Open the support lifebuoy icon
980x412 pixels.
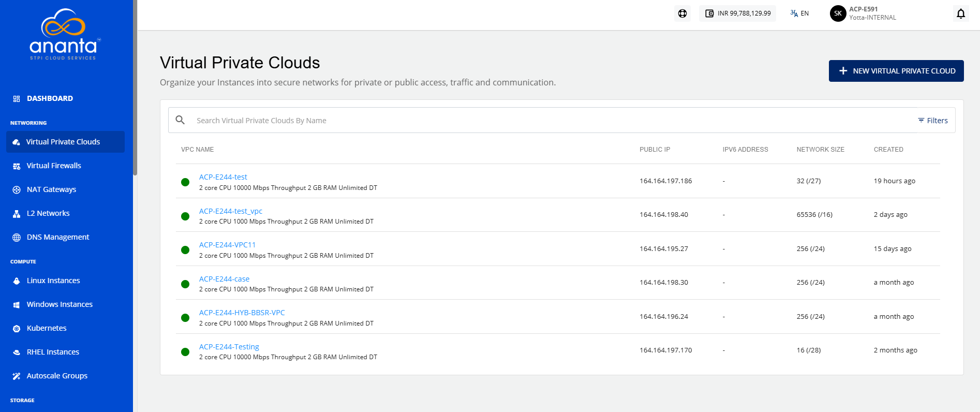pyautogui.click(x=682, y=13)
